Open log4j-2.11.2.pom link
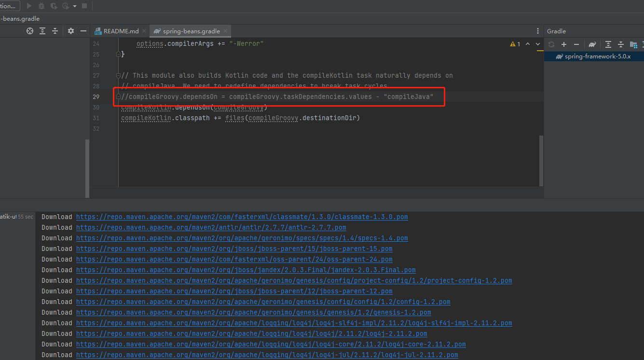This screenshot has height=360, width=644. (251, 334)
